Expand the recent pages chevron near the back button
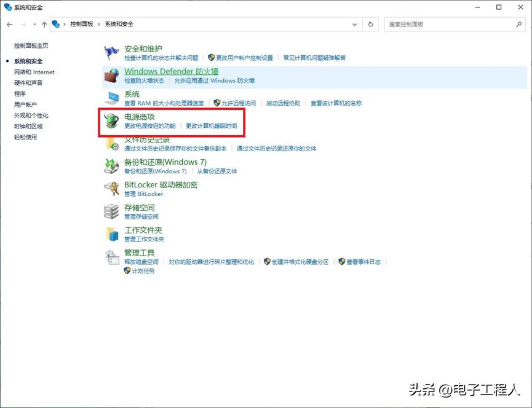The height and width of the screenshot is (408, 532). tap(34, 25)
